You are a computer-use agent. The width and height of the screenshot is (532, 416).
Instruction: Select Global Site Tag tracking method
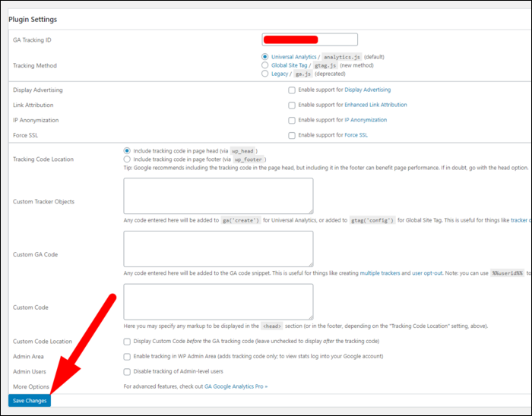265,65
